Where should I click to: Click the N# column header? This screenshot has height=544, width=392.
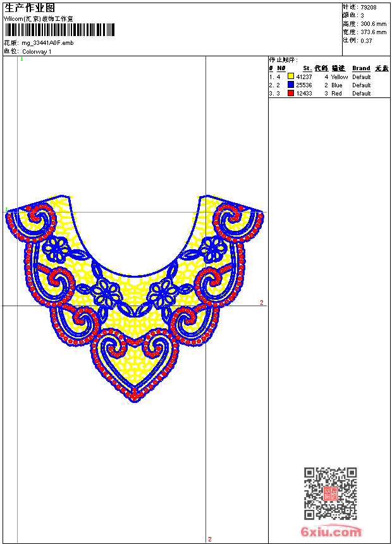pyautogui.click(x=281, y=68)
